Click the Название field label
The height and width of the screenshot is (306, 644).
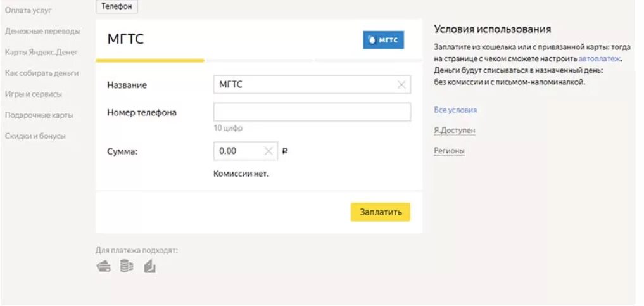[x=127, y=86]
